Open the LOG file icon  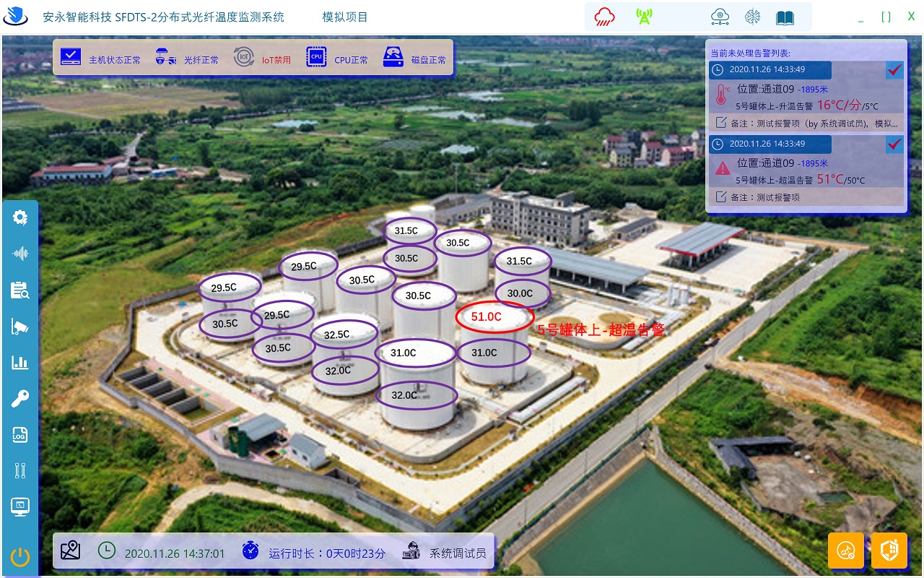coord(19,435)
